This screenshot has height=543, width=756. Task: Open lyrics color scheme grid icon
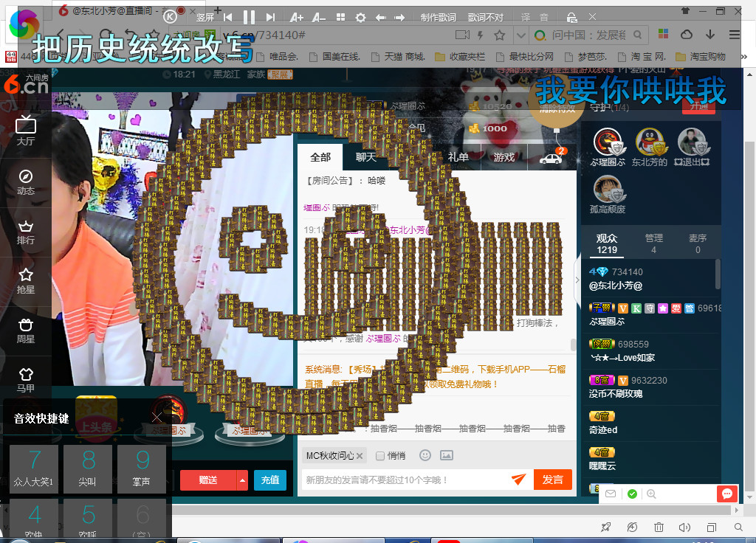(x=340, y=18)
